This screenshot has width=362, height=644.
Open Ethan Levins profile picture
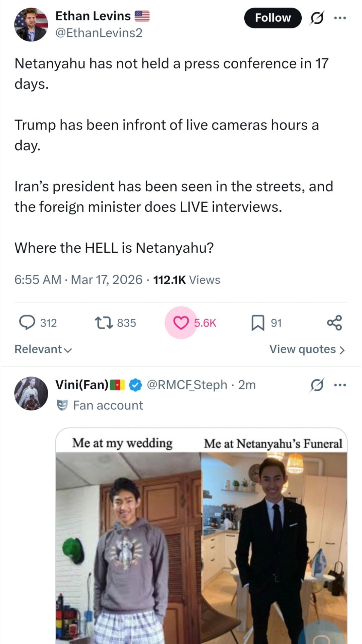31,24
